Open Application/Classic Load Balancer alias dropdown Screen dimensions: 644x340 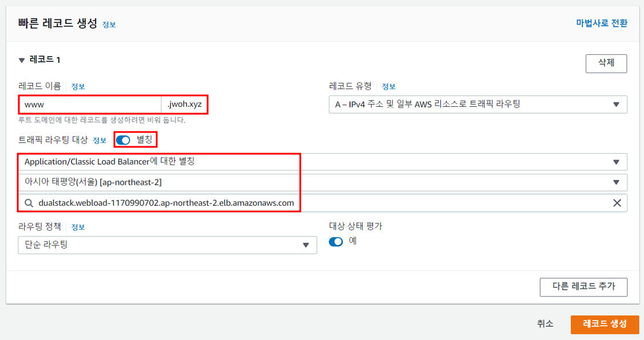click(323, 162)
